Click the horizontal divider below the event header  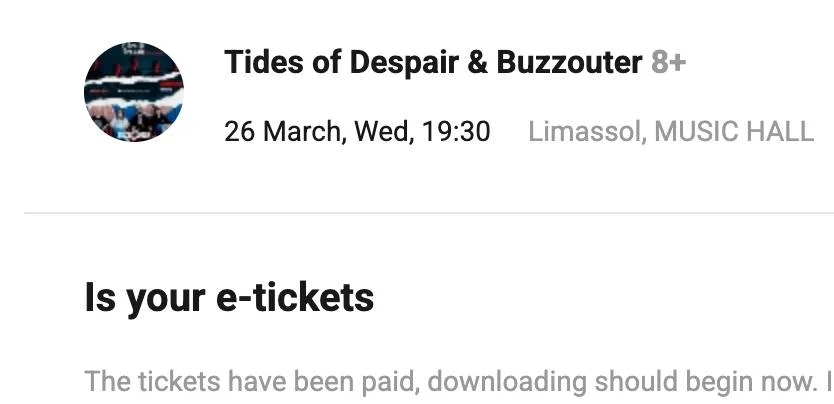pyautogui.click(x=429, y=213)
